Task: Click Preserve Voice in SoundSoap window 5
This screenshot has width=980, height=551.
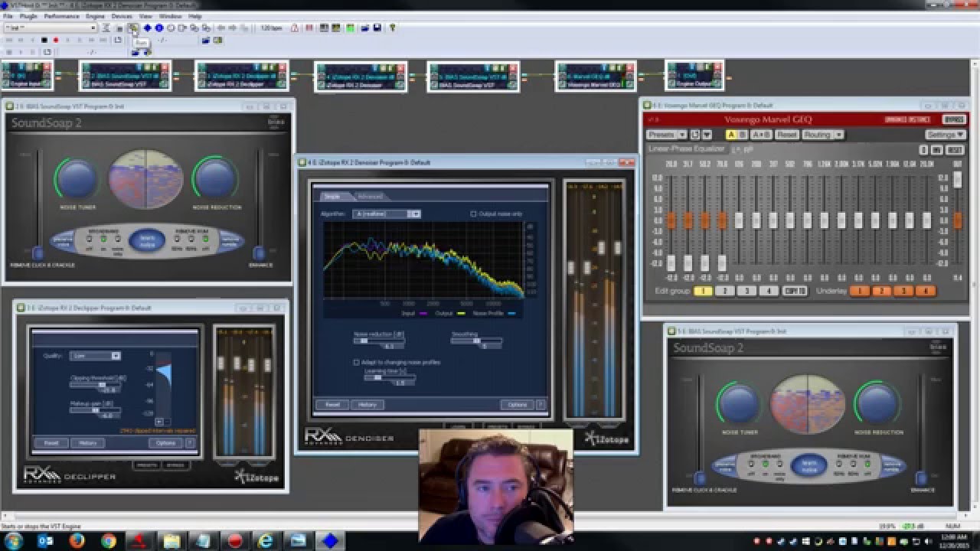Action: [724, 465]
